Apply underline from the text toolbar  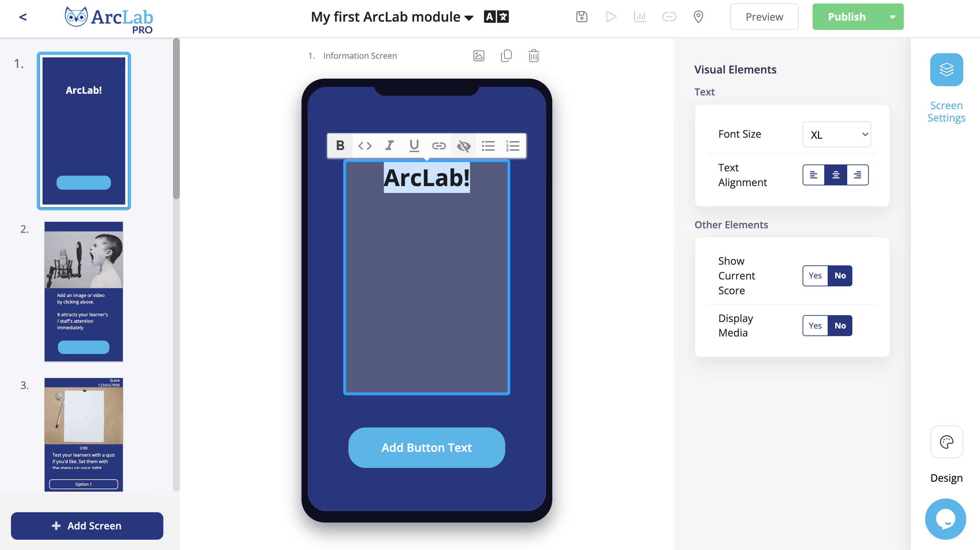pyautogui.click(x=414, y=146)
